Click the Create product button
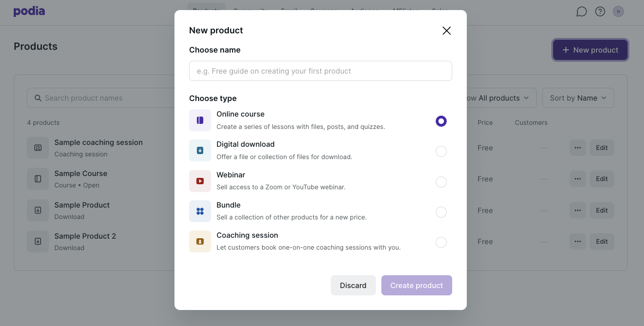 point(417,285)
